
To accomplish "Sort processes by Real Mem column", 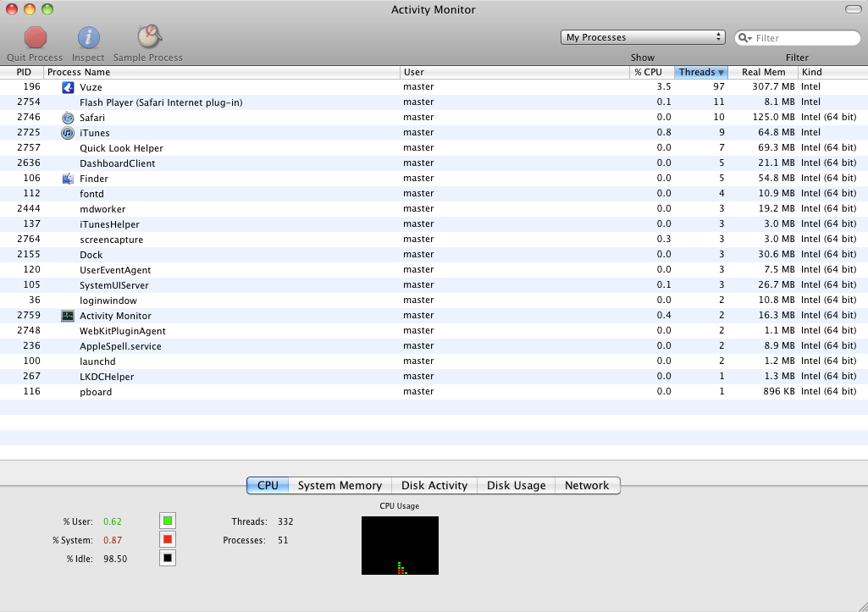I will coord(763,72).
